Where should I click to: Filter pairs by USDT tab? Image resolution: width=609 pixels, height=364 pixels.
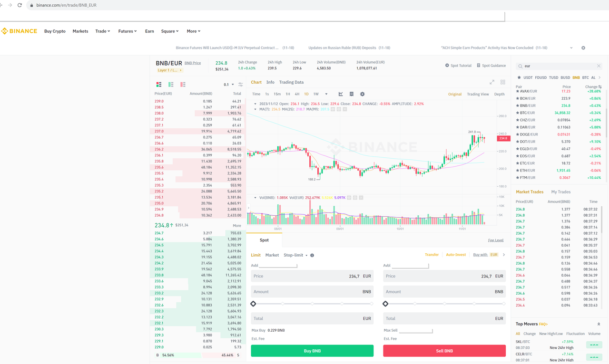click(x=528, y=77)
